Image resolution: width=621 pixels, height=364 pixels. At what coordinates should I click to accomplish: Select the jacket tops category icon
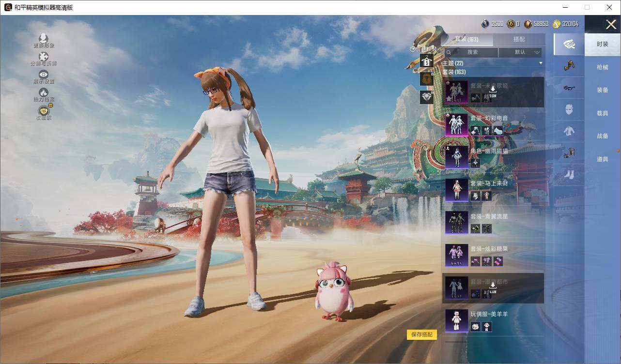point(569,131)
